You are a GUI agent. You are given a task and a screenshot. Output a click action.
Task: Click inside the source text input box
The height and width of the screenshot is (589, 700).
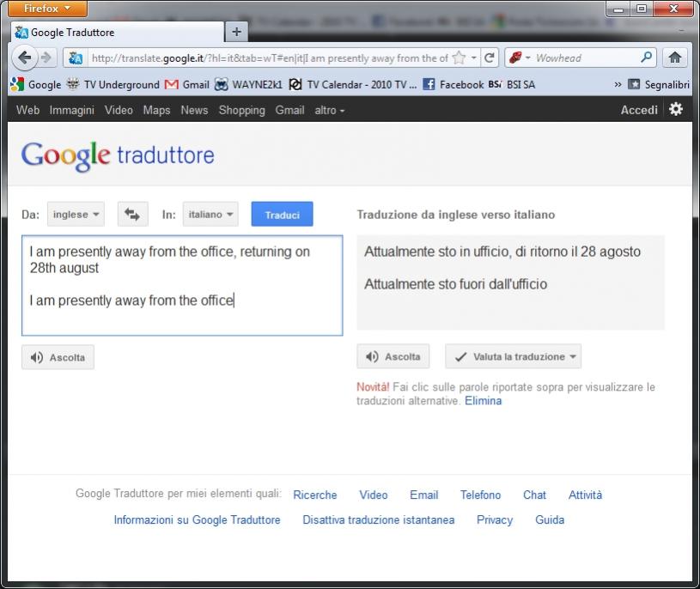point(182,286)
